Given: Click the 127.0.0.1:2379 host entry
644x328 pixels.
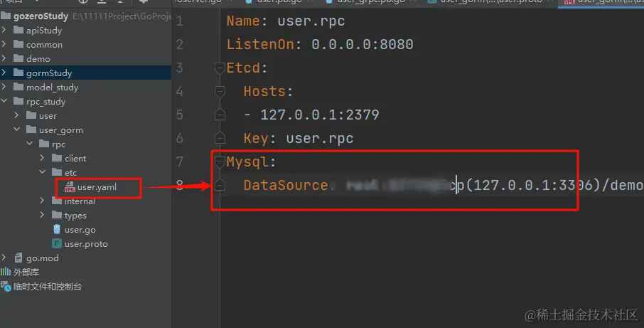Looking at the screenshot, I should click(x=320, y=115).
